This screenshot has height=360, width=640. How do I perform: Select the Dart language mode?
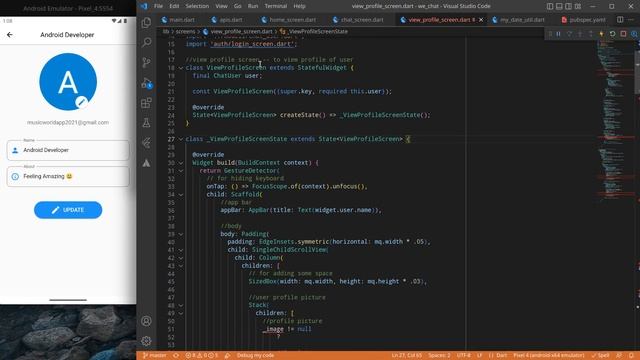point(502,356)
